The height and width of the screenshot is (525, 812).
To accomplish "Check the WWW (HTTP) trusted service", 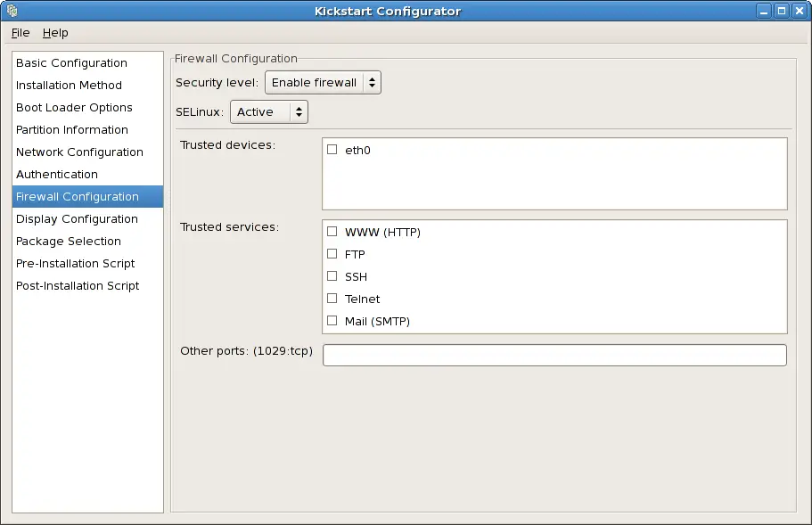I will [332, 232].
